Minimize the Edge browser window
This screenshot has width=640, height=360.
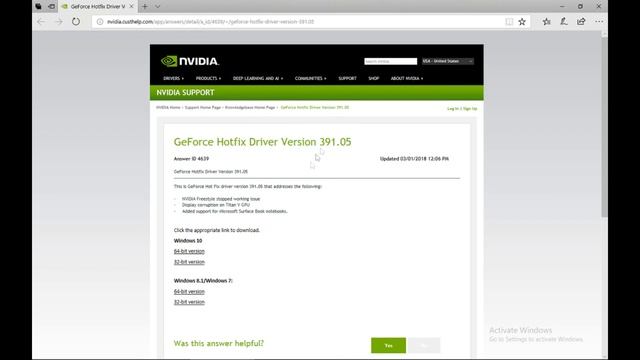(x=562, y=7)
